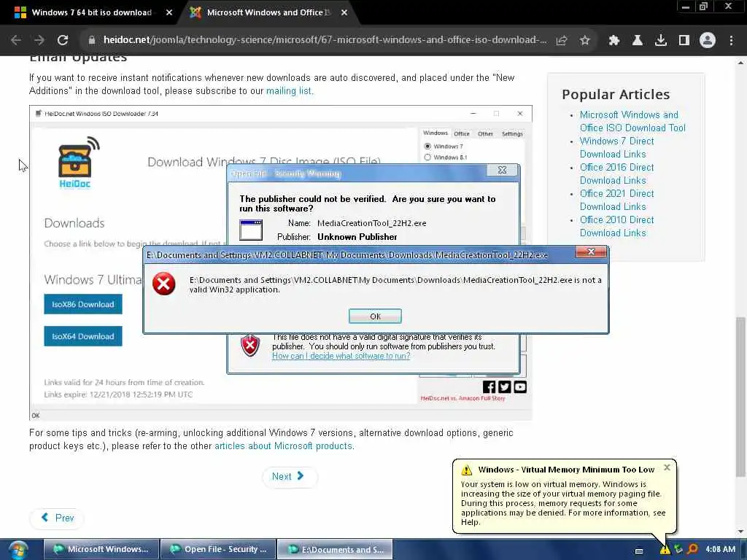Screen dimensions: 747x560
Task: Click the on-screen keyboard tray icon
Action: coord(639,551)
